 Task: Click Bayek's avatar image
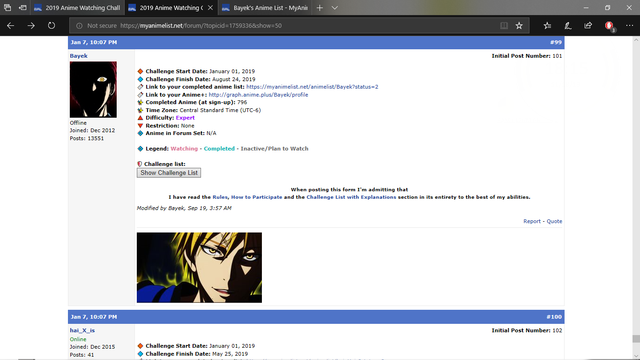[x=93, y=90]
